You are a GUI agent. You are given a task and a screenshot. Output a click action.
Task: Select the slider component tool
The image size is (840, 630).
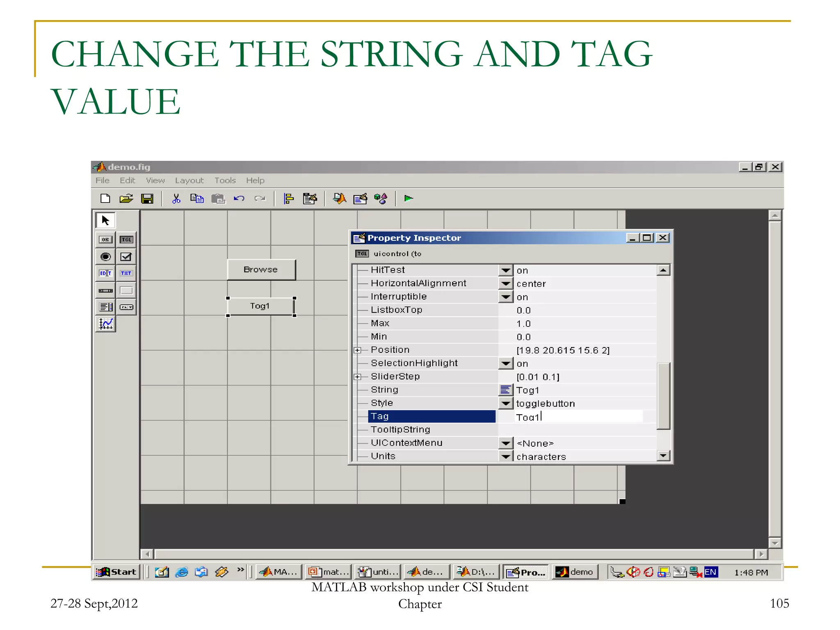coord(105,290)
